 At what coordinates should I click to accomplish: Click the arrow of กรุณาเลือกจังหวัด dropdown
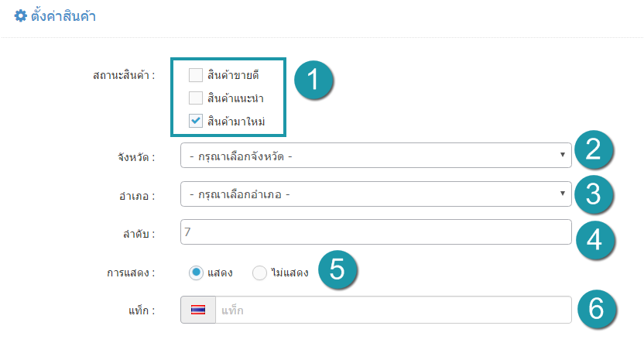coord(562,155)
